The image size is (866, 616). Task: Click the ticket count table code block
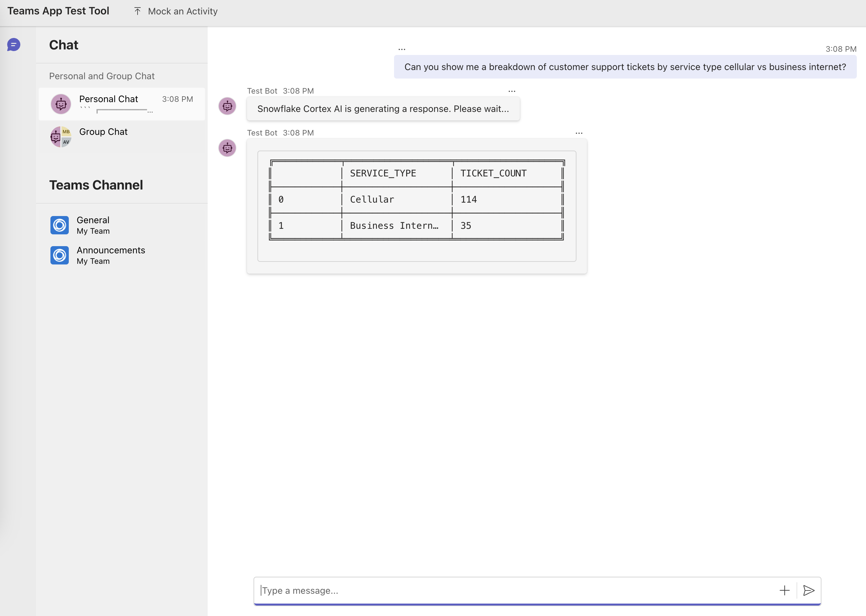point(416,206)
